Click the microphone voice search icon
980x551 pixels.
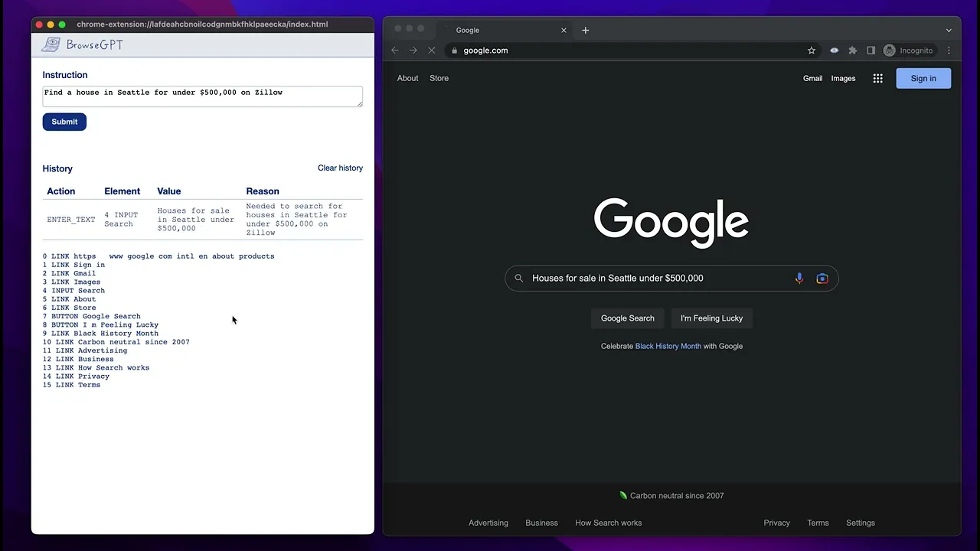(x=799, y=279)
